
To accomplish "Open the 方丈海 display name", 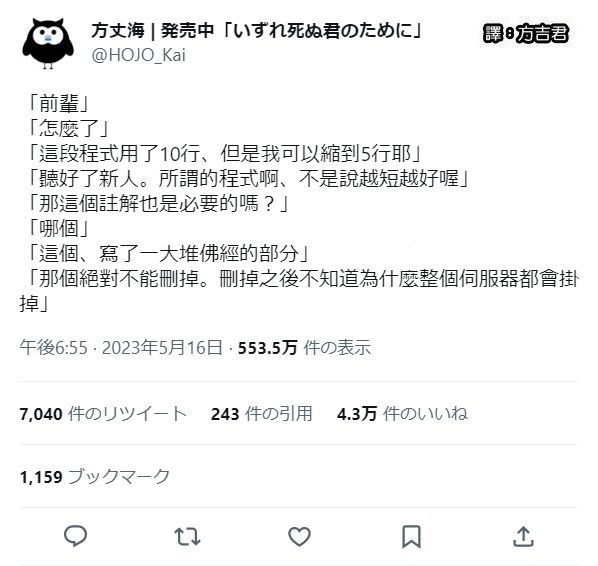I will 118,31.
